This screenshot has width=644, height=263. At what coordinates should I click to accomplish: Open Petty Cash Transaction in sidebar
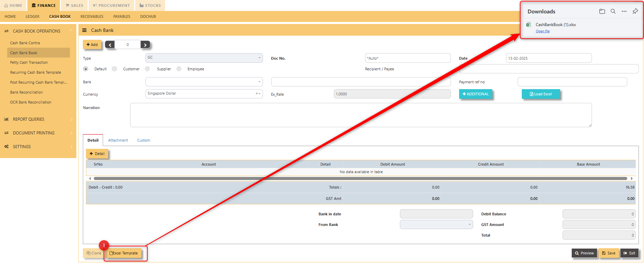tap(29, 62)
